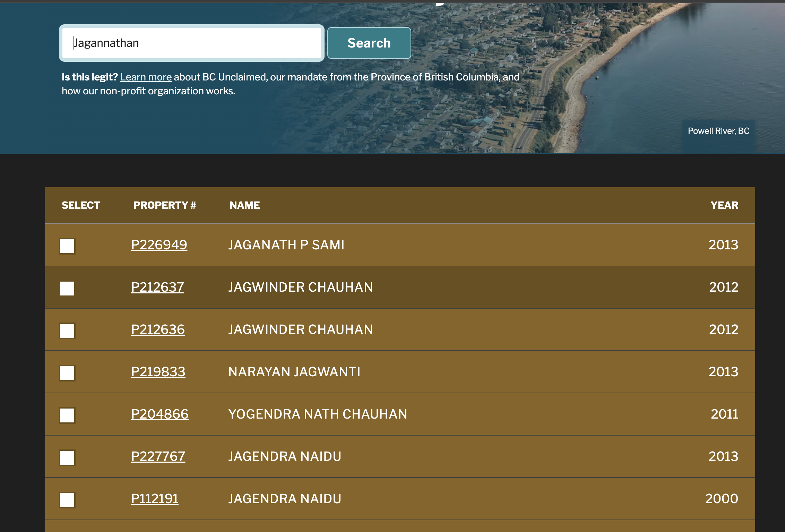This screenshot has width=785, height=532.
Task: Open property link P112191
Action: tap(155, 499)
